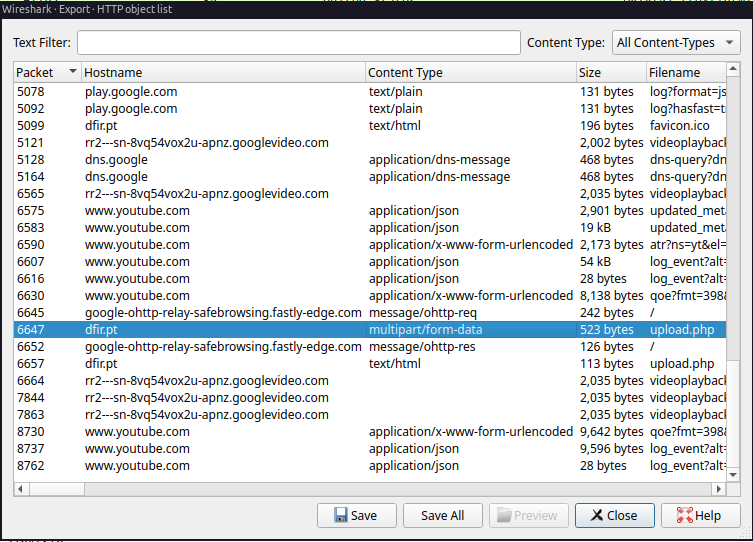753x542 pixels.
Task: Select packet 6590 row
Action: pos(370,245)
